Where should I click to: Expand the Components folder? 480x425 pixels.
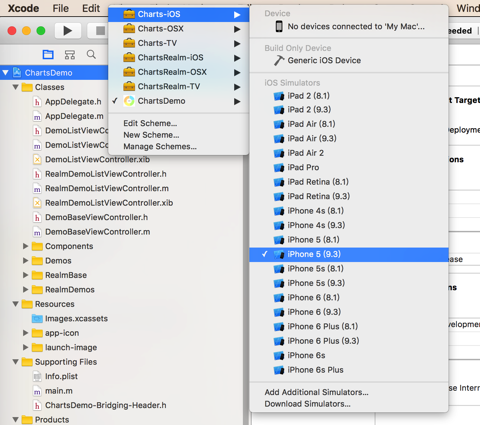point(25,246)
